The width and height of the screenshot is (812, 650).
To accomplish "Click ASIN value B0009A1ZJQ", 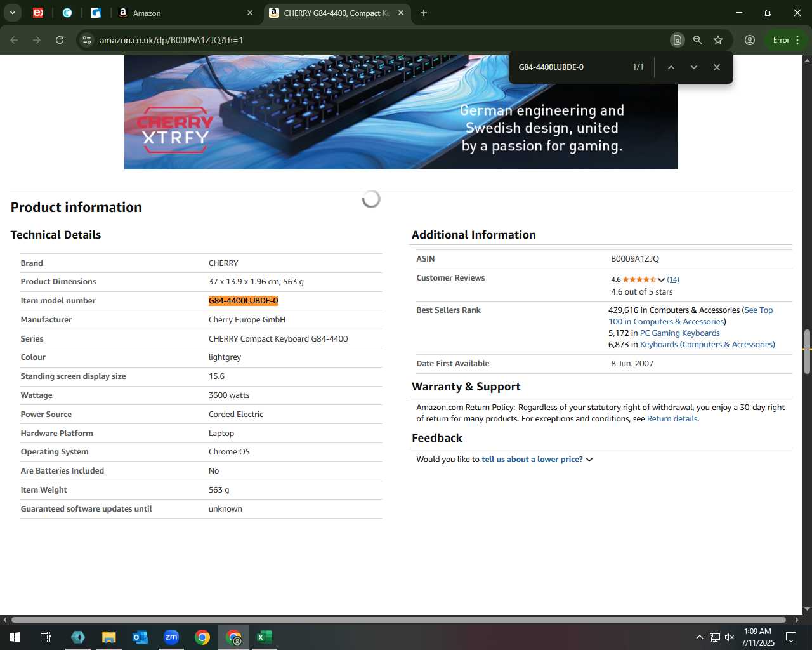I will click(635, 259).
